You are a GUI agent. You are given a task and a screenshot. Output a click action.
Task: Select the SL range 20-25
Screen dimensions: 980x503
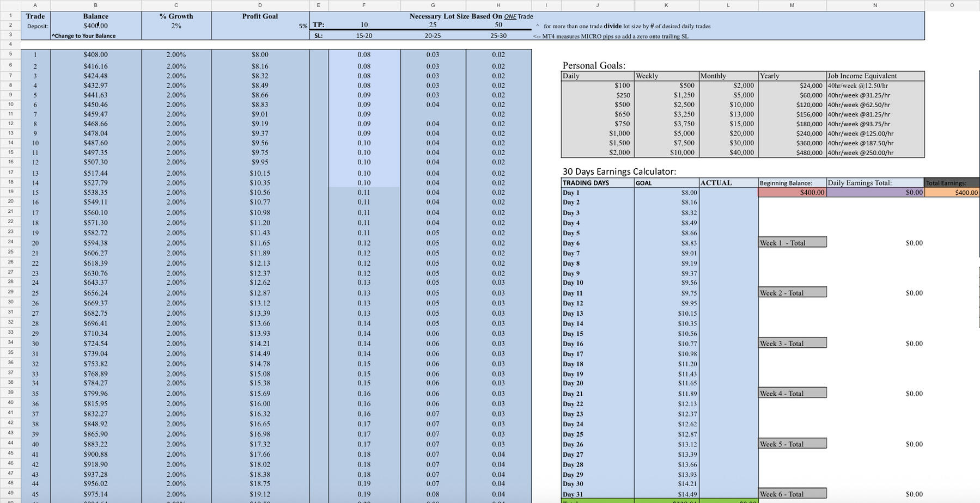click(x=433, y=36)
